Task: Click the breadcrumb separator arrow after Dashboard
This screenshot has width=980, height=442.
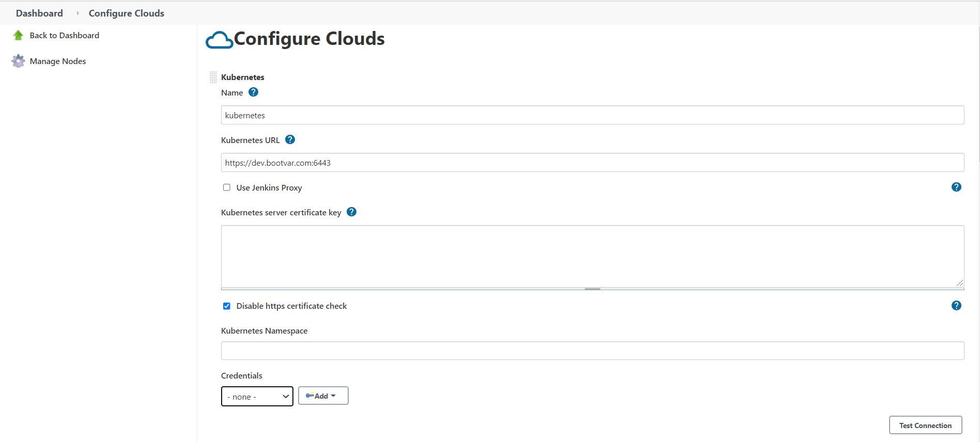Action: click(x=77, y=13)
